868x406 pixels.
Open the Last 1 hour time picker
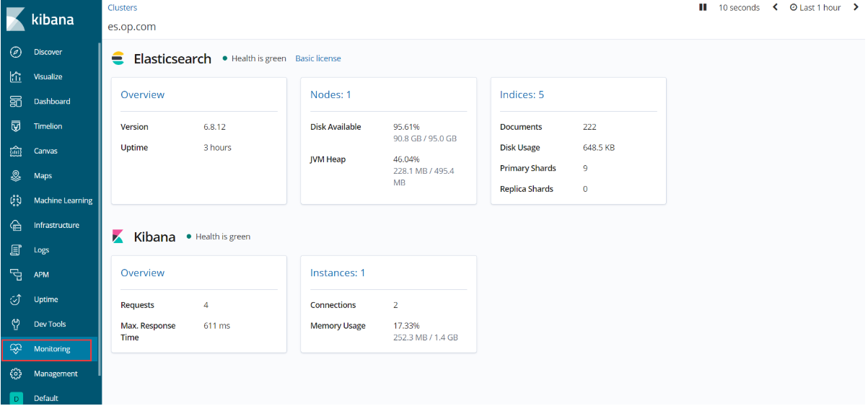pos(815,7)
